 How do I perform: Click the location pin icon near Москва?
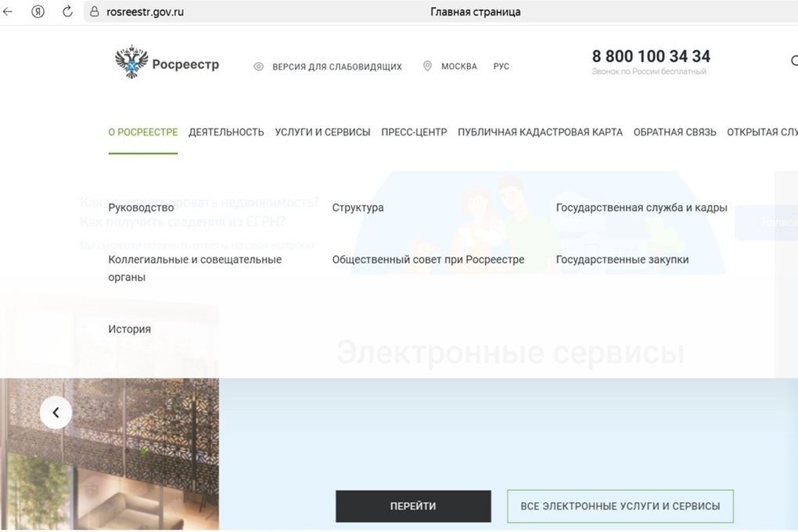[427, 66]
